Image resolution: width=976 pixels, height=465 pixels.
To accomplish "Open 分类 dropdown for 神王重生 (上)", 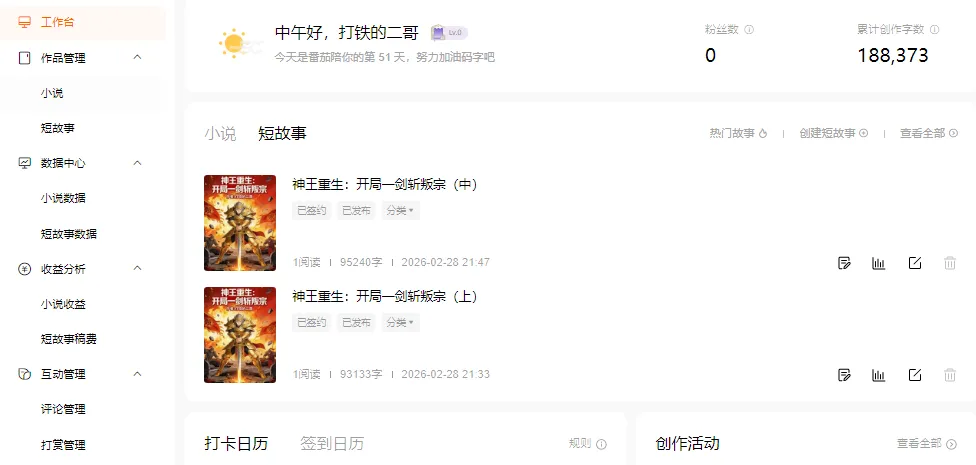I will point(400,322).
